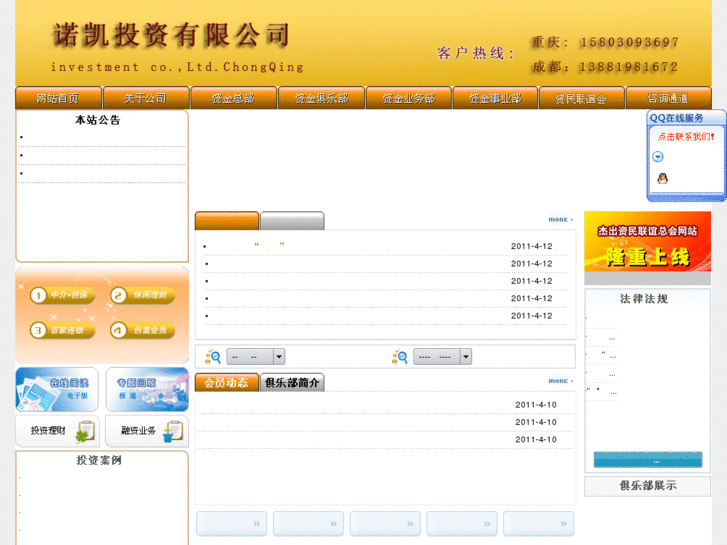727x545 pixels.
Task: Click the 投资理财 clipboard button
Action: [x=57, y=431]
